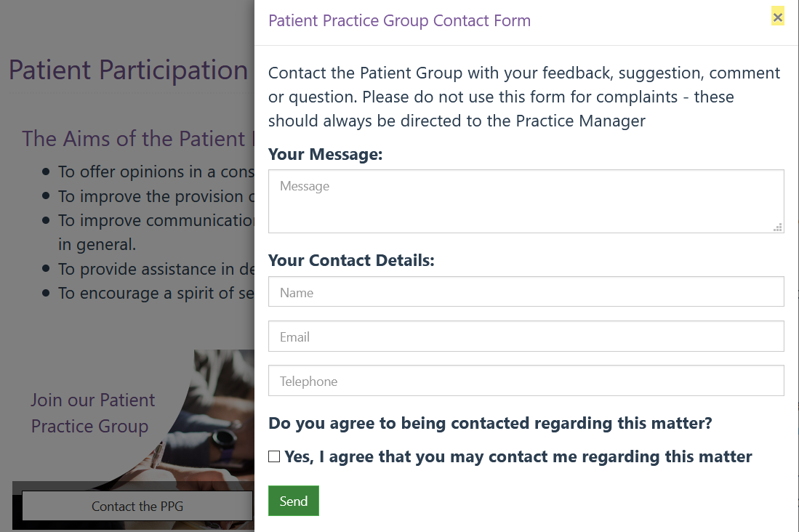Close the Patient Practice Group contact form
This screenshot has width=799, height=532.
click(778, 17)
